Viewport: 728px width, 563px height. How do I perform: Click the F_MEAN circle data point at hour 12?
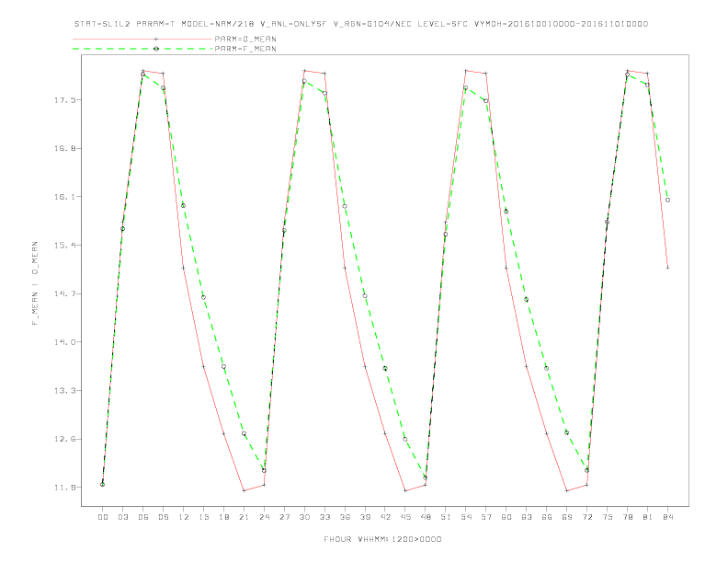184,205
